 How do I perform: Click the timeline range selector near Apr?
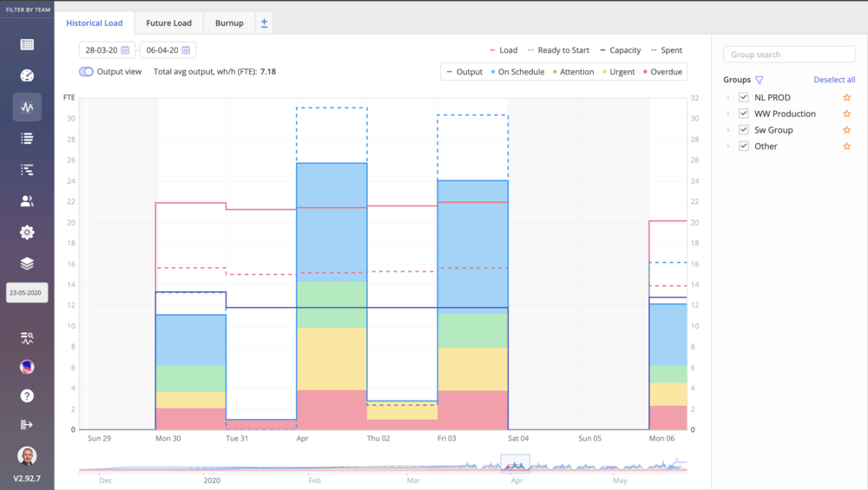(516, 464)
